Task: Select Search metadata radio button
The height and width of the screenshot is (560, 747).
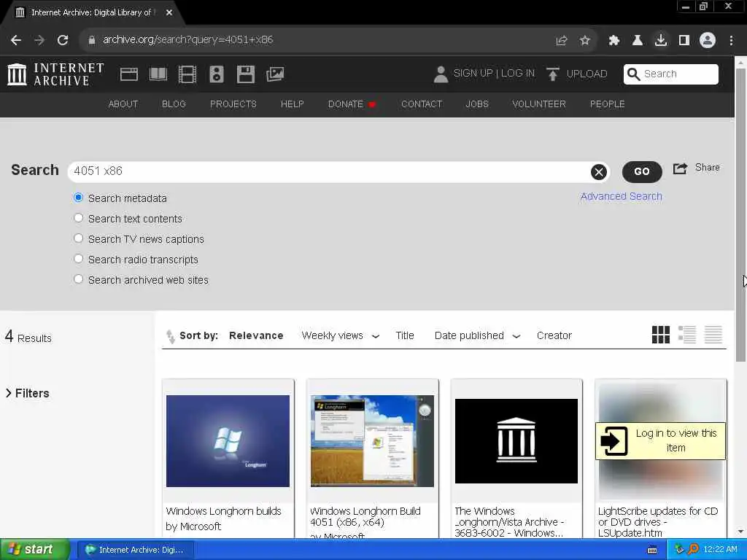Action: (x=79, y=198)
